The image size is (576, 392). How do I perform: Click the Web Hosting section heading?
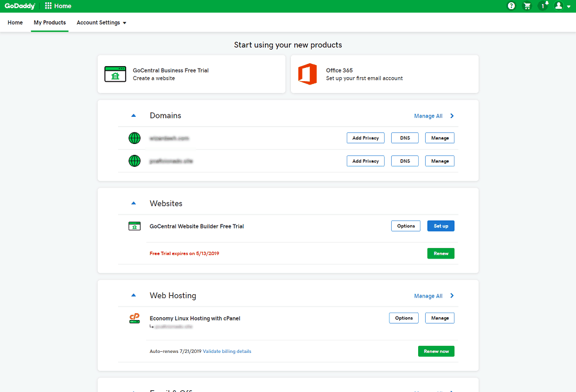[173, 295]
